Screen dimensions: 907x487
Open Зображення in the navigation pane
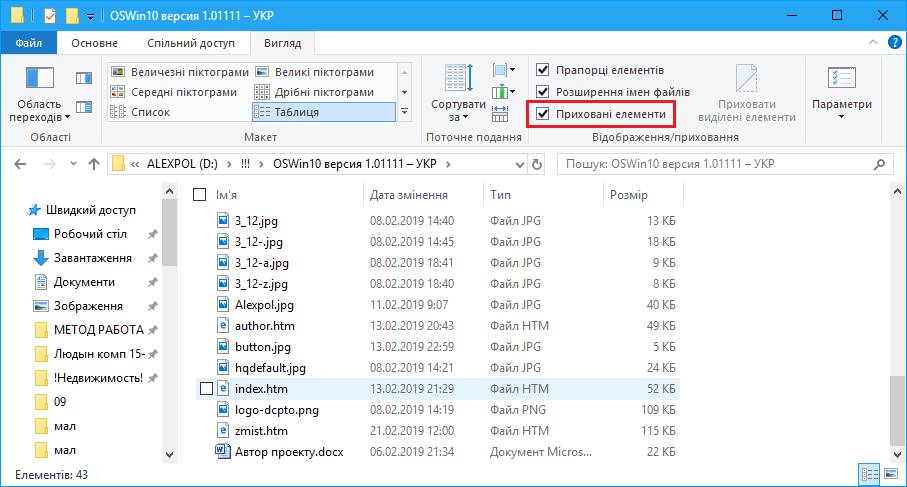pyautogui.click(x=88, y=306)
